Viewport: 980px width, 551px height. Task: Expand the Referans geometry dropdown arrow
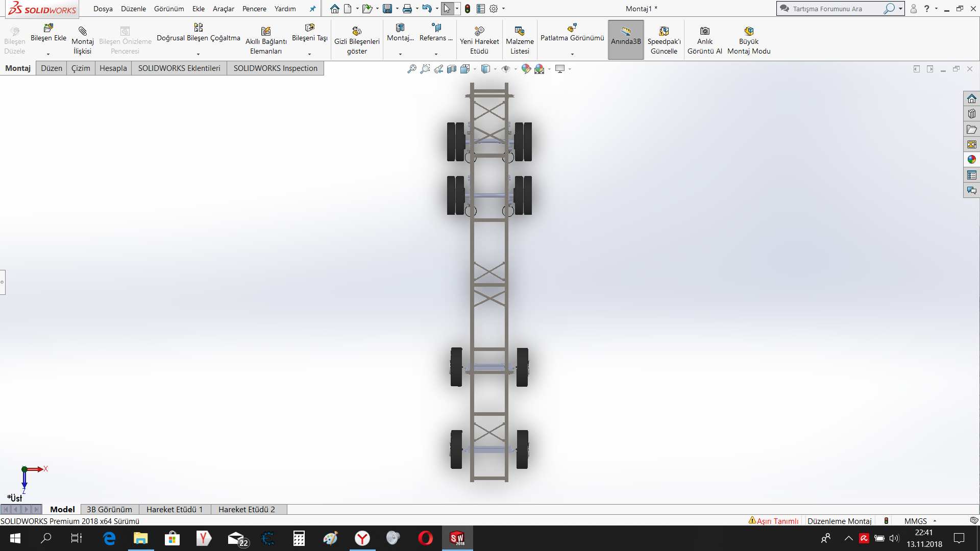(x=436, y=54)
